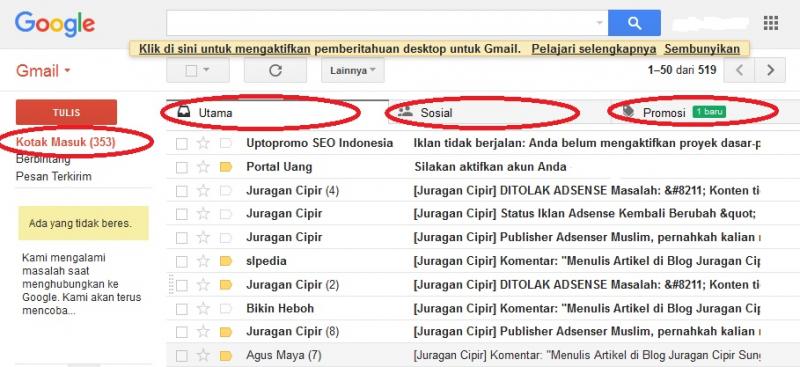Open the Berbintang folder
The width and height of the screenshot is (800, 367).
coord(43,159)
